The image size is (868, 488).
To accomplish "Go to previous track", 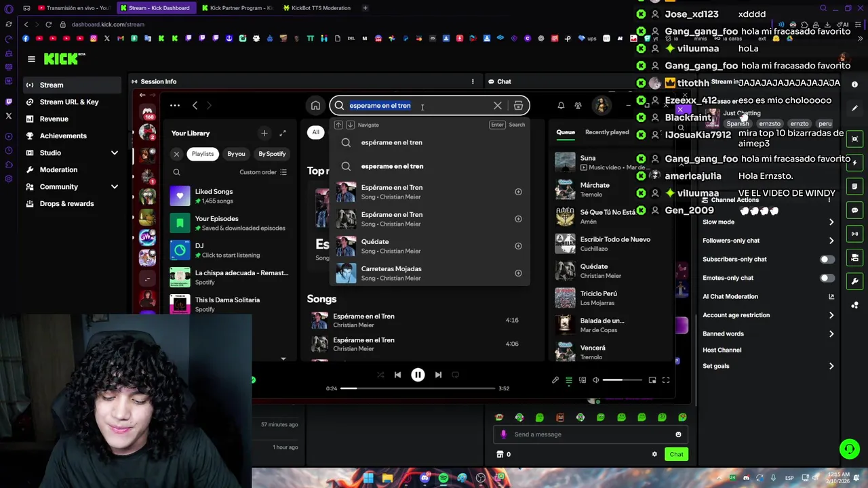I will pos(397,375).
